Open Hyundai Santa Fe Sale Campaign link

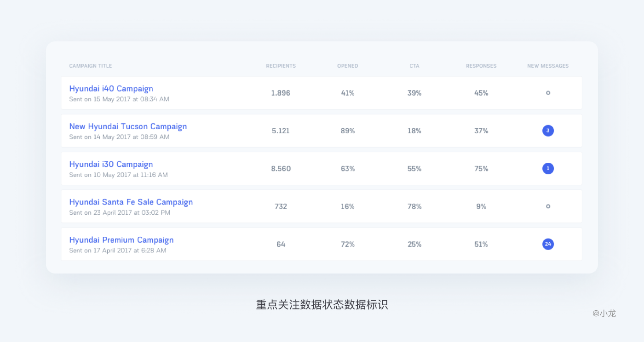(x=131, y=202)
